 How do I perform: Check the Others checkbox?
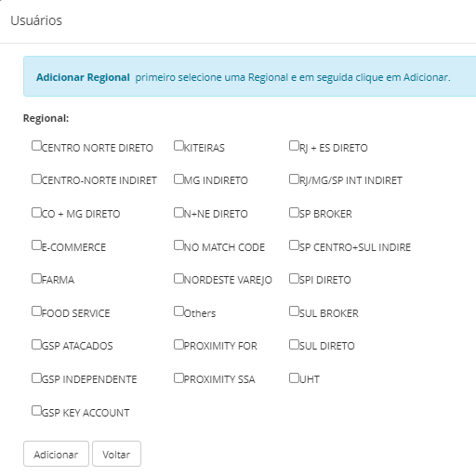(178, 311)
